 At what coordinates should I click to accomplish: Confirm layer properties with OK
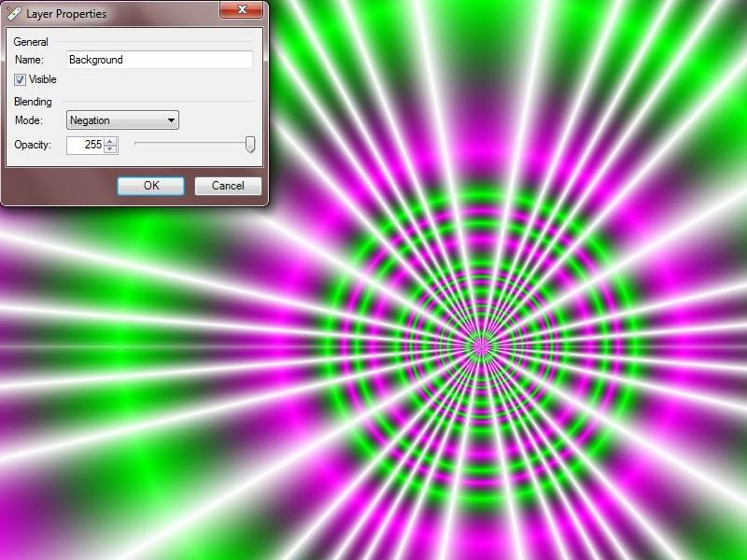click(x=150, y=186)
